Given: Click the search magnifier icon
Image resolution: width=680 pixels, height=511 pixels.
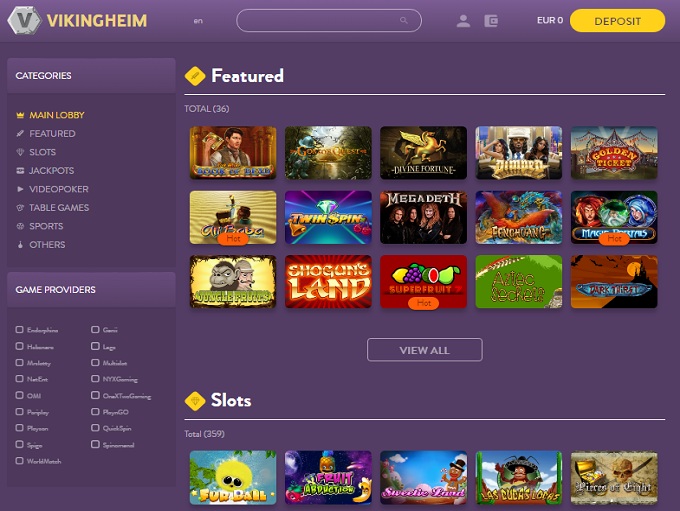Looking at the screenshot, I should point(404,20).
